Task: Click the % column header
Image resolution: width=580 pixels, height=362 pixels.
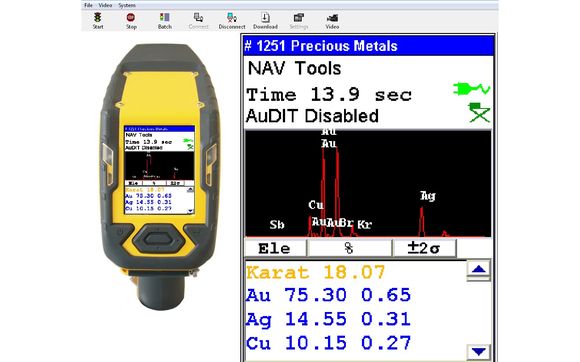Action: (x=349, y=248)
